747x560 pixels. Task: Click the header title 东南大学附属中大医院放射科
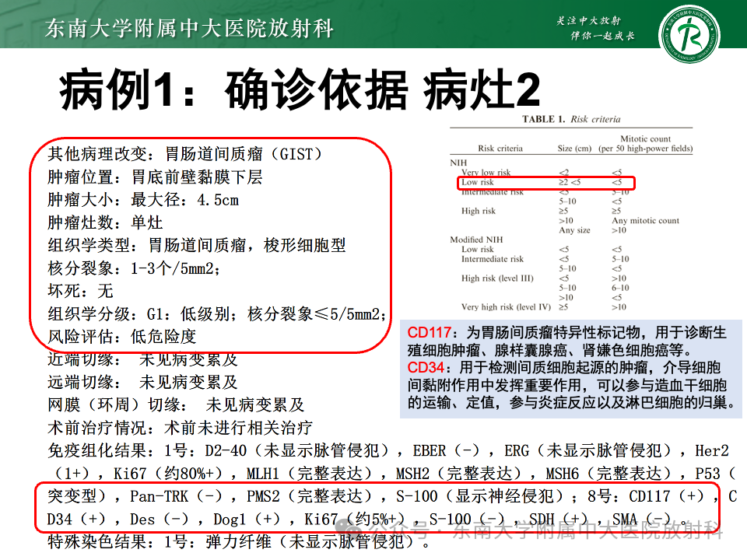189,28
